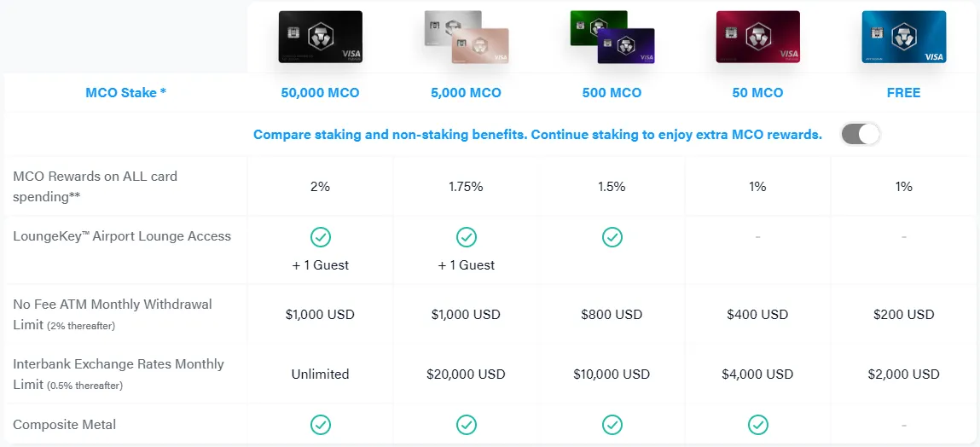Click lounge access checkmark for 5,000 MCO

click(467, 237)
